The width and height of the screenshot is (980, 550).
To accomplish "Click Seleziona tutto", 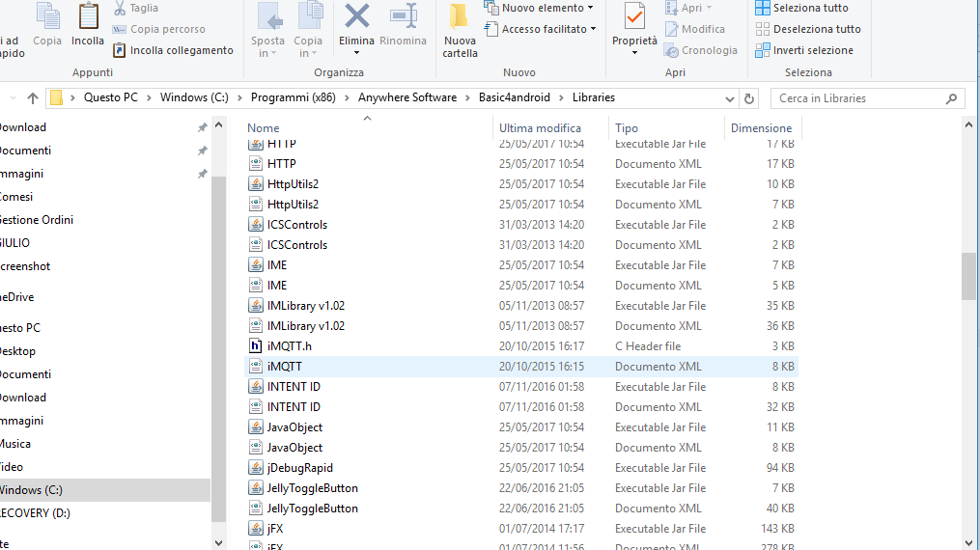I will coord(802,8).
